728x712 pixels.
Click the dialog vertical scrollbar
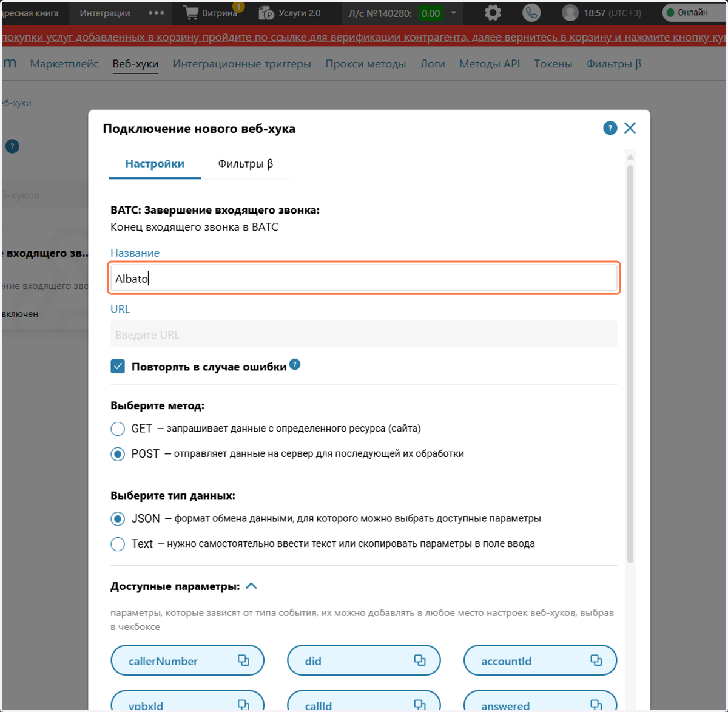pyautogui.click(x=630, y=364)
